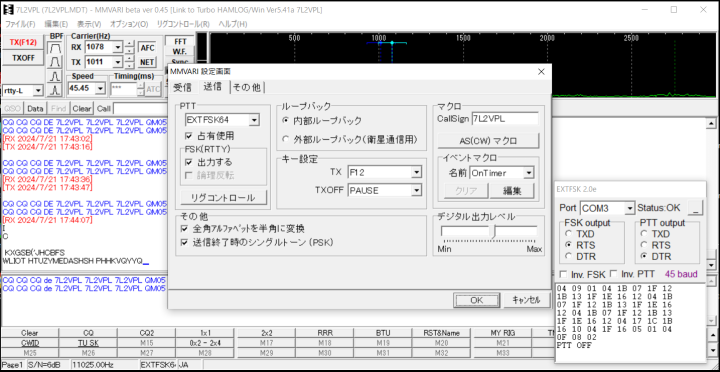Click the CallSign input field

pos(505,118)
